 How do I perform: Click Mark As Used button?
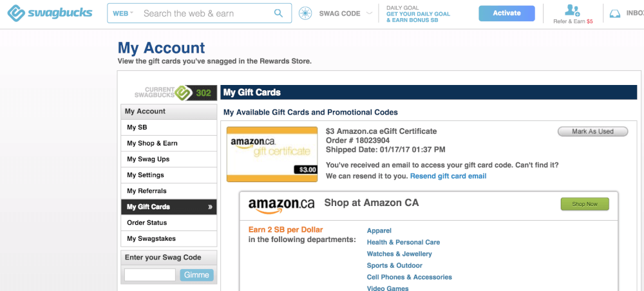point(592,132)
